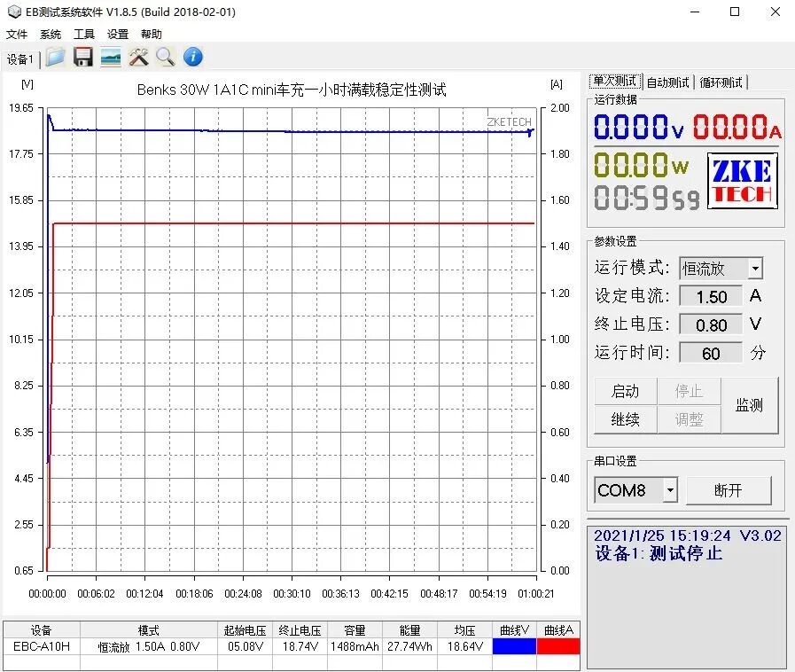Viewport: 795px width, 672px height.
Task: Click the 运行时间 60 field
Action: (711, 354)
